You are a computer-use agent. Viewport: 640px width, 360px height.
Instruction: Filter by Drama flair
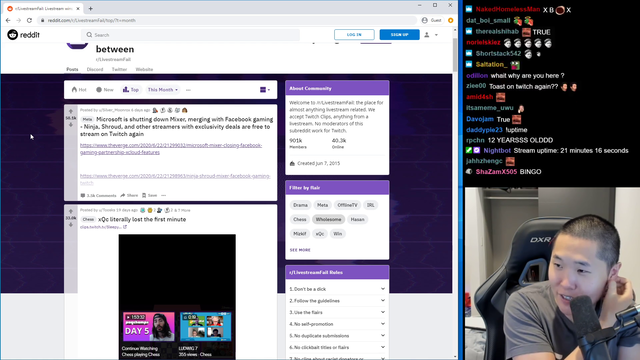click(x=300, y=205)
